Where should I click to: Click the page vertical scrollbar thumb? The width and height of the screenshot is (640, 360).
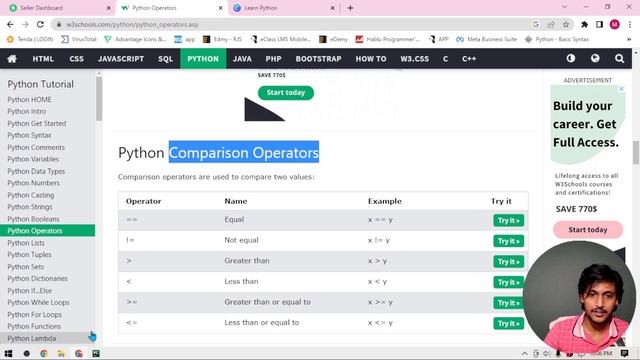click(x=636, y=152)
